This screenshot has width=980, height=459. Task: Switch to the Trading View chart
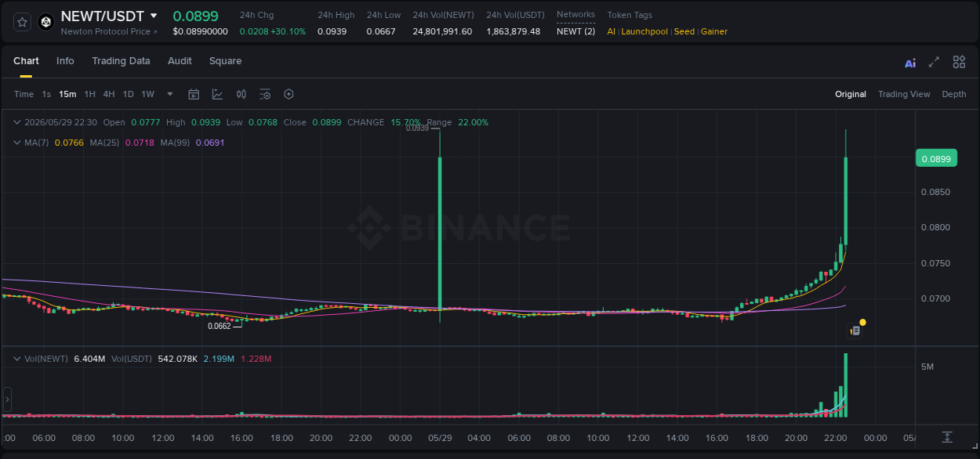(904, 94)
